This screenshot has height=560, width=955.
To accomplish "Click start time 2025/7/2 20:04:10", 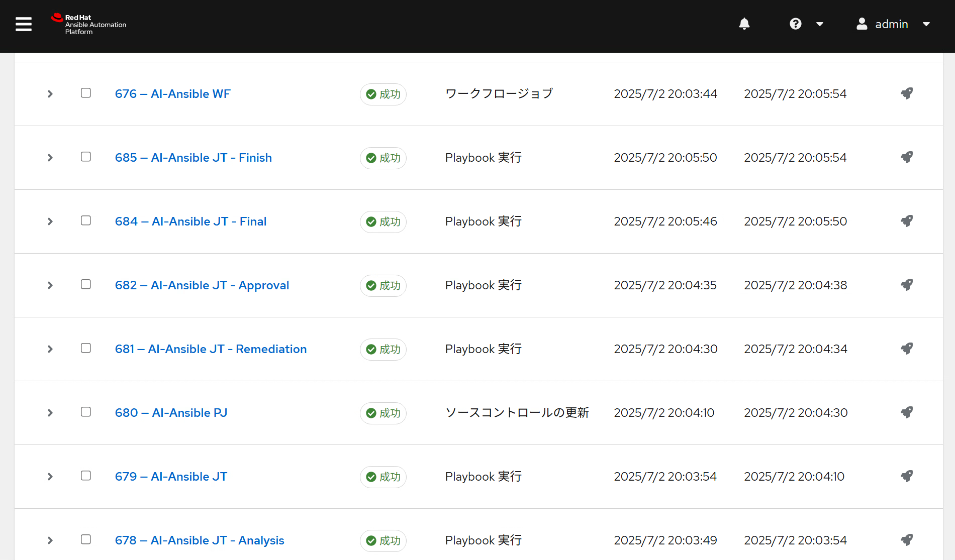I will (x=664, y=413).
